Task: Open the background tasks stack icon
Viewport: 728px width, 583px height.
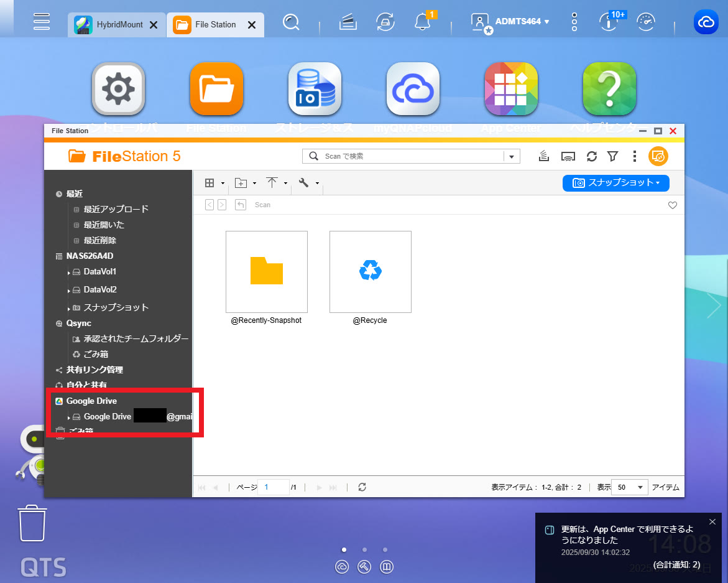Action: click(x=544, y=156)
